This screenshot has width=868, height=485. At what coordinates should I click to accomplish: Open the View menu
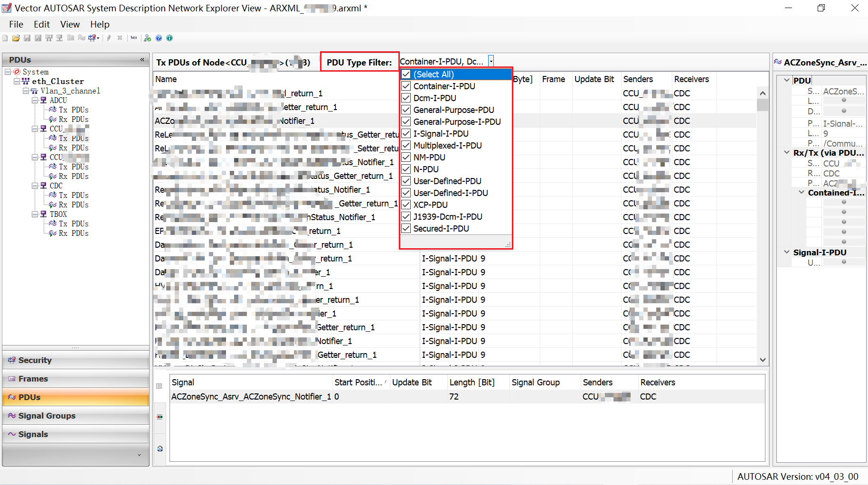(70, 24)
